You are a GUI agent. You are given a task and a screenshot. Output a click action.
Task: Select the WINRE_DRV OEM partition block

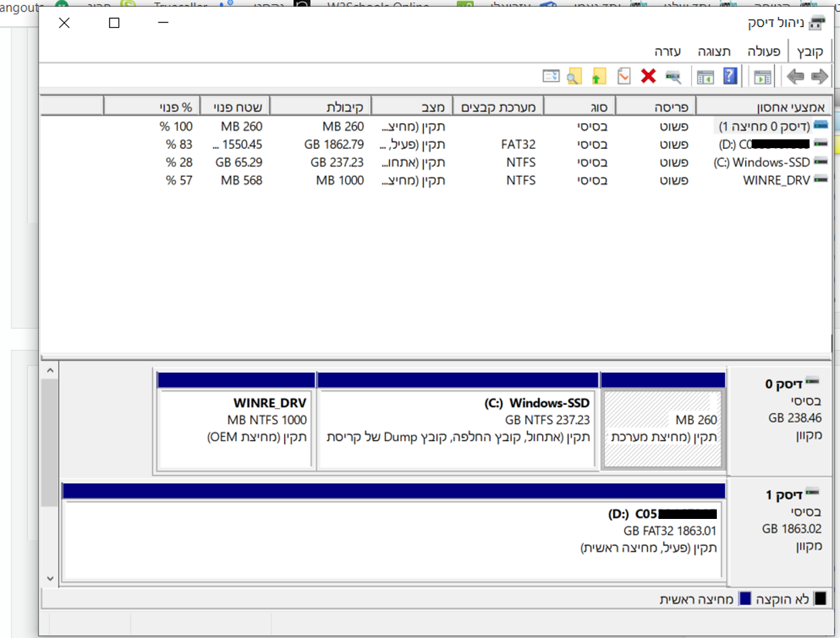click(236, 429)
